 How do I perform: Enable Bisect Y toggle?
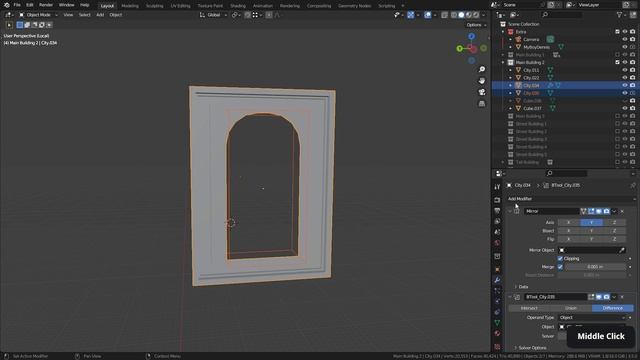(x=591, y=231)
